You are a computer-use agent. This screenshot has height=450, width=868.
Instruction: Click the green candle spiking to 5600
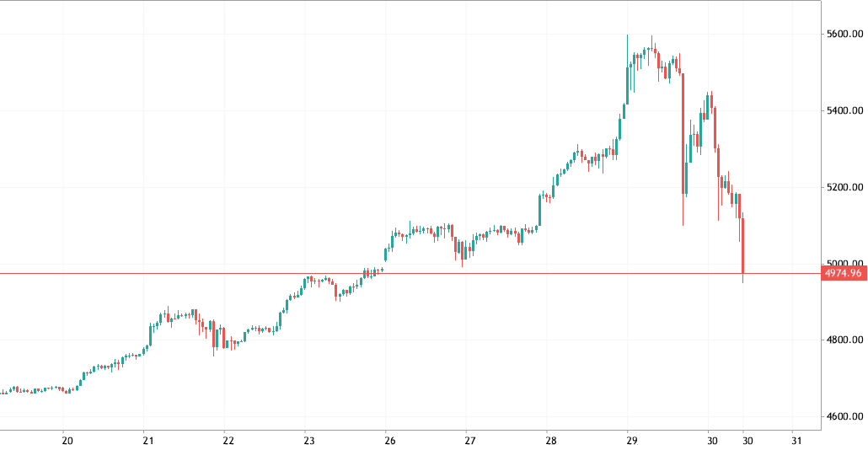click(x=628, y=80)
